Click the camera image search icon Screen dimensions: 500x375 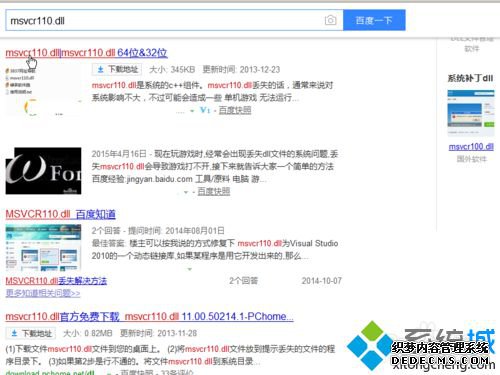(330, 20)
